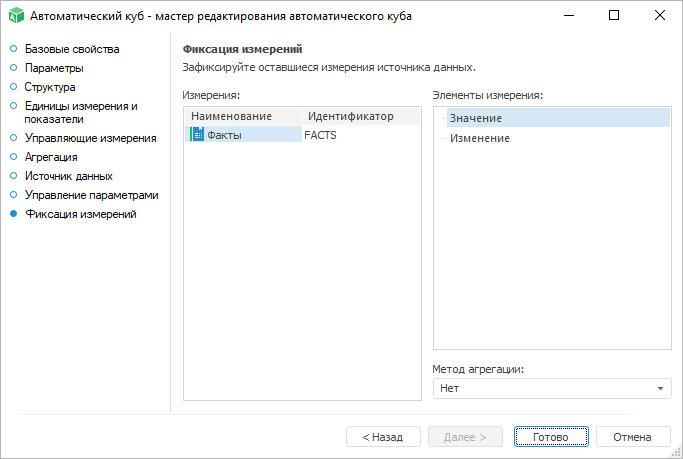The height and width of the screenshot is (459, 683).
Task: Open the Метод агрегации dropdown
Action: pos(552,388)
